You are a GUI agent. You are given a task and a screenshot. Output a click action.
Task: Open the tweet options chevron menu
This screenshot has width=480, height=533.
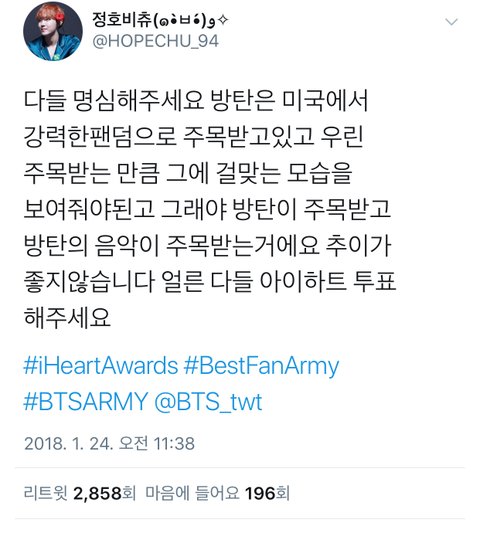[x=451, y=22]
